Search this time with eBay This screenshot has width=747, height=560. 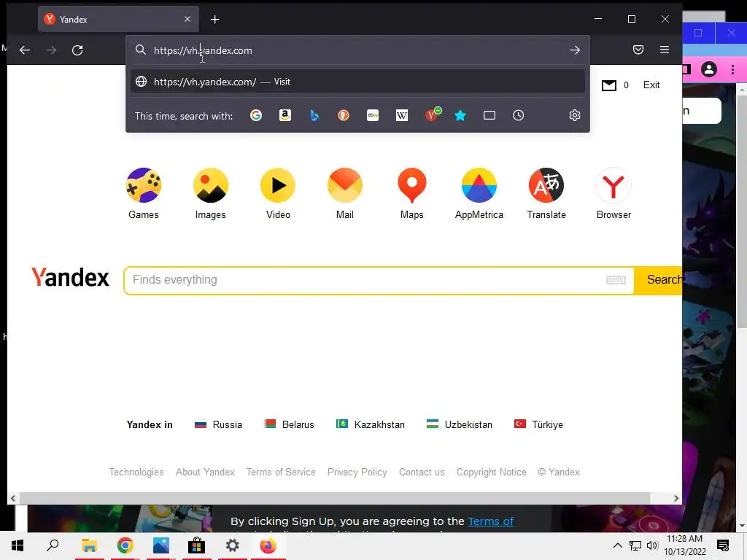pos(373,115)
